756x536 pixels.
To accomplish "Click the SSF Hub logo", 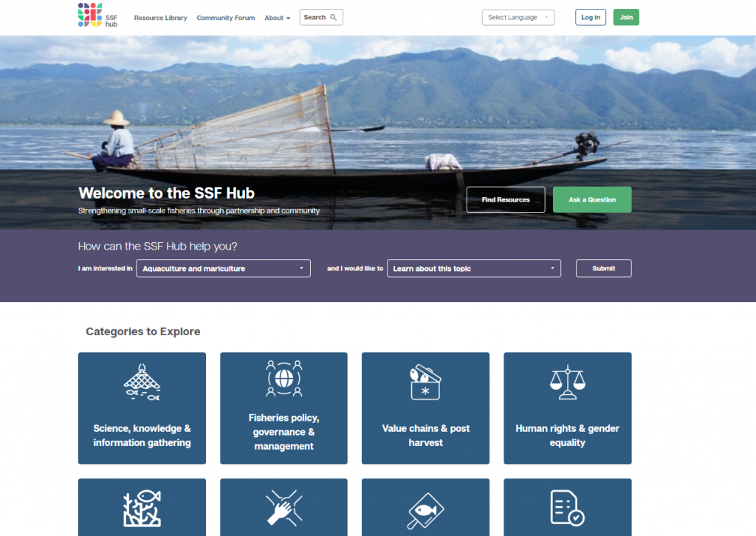I will pos(98,16).
